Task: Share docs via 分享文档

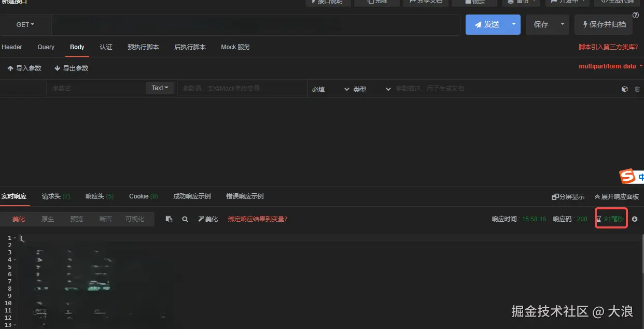Action: point(425,2)
